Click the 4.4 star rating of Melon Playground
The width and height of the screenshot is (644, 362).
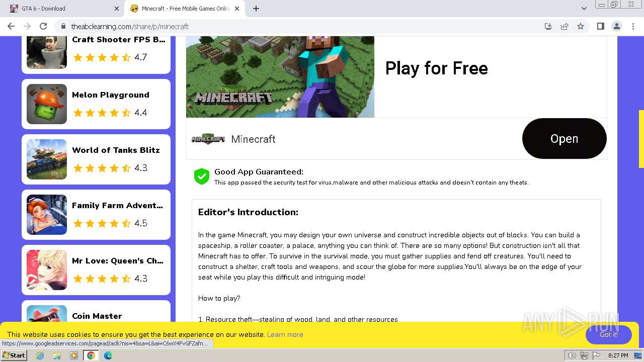pyautogui.click(x=110, y=113)
